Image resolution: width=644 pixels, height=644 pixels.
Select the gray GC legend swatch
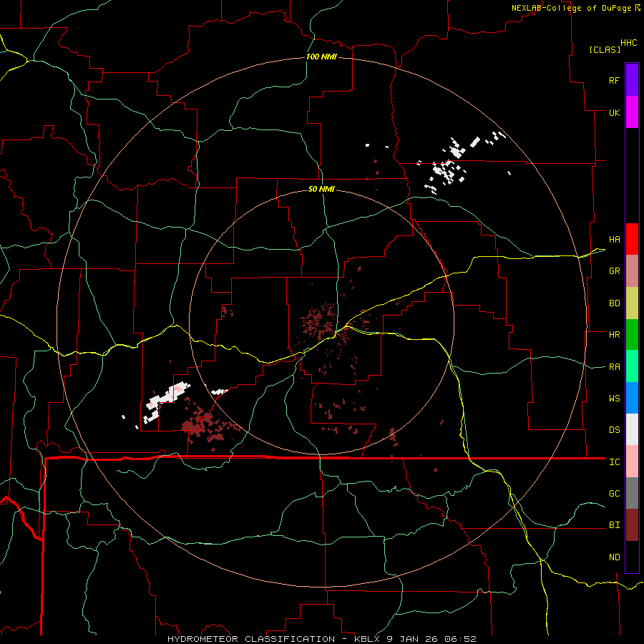click(632, 493)
